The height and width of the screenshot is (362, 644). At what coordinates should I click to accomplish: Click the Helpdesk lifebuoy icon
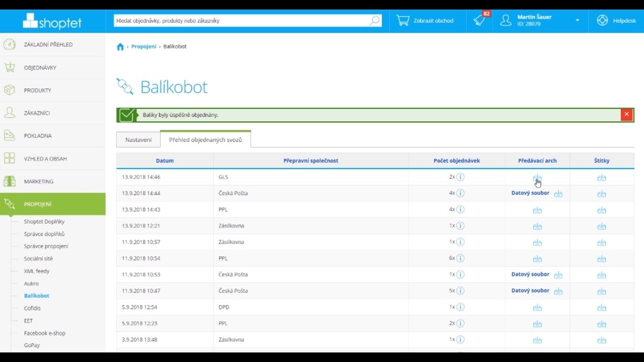pyautogui.click(x=602, y=21)
